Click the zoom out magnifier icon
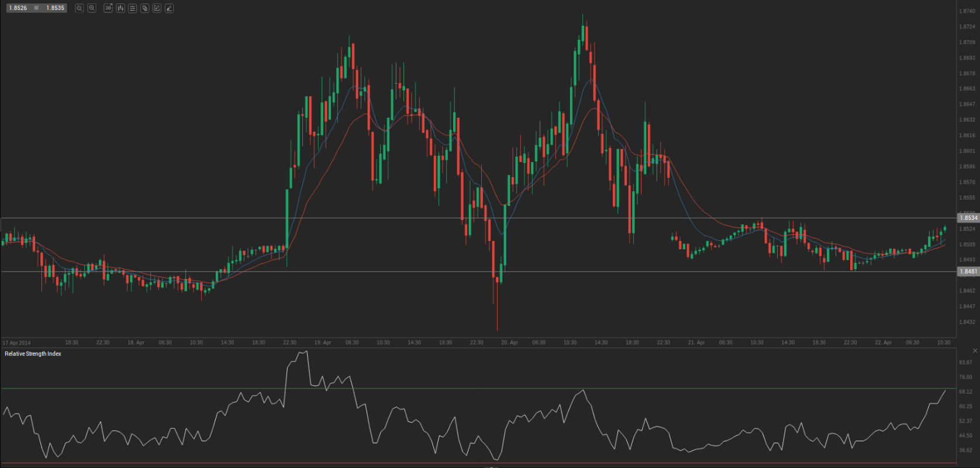980x468 pixels. (80, 8)
